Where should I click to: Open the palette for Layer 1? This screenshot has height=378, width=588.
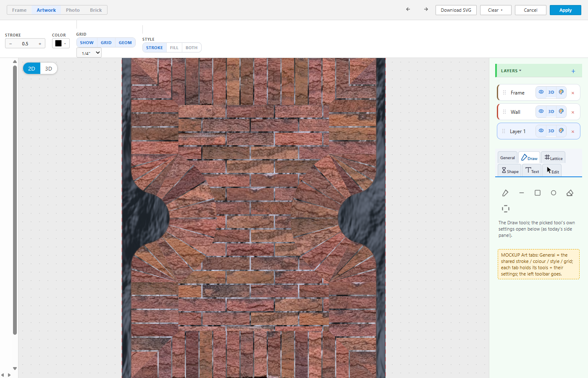(x=561, y=131)
